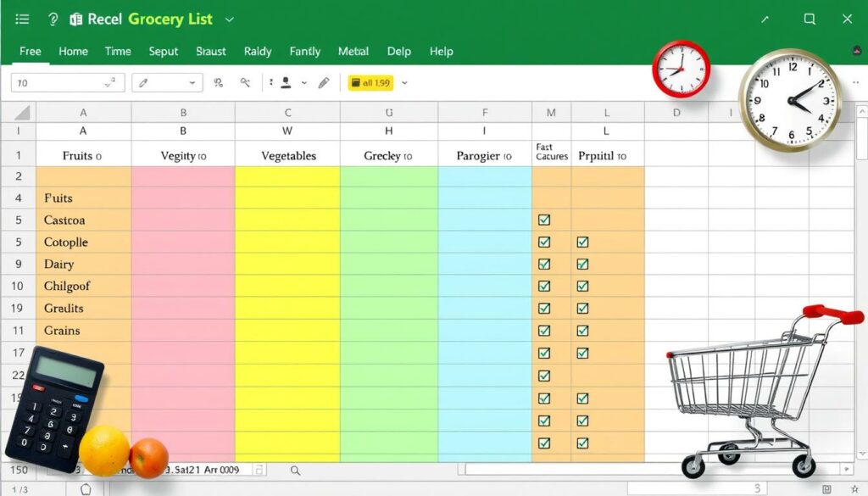Open the Time tab
This screenshot has height=496, width=868.
118,51
